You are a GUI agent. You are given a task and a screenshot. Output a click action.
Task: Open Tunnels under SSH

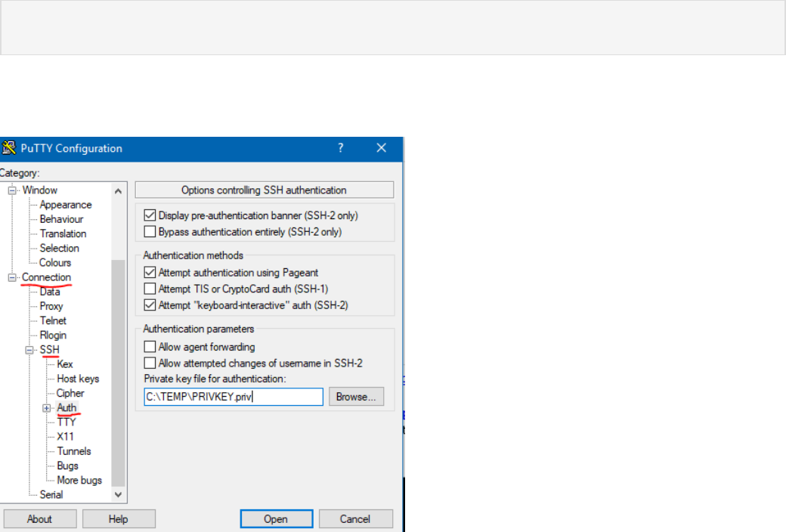click(74, 452)
